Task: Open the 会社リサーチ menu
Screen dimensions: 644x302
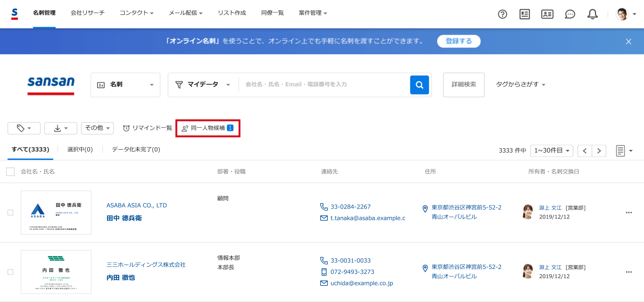Action: tap(88, 13)
